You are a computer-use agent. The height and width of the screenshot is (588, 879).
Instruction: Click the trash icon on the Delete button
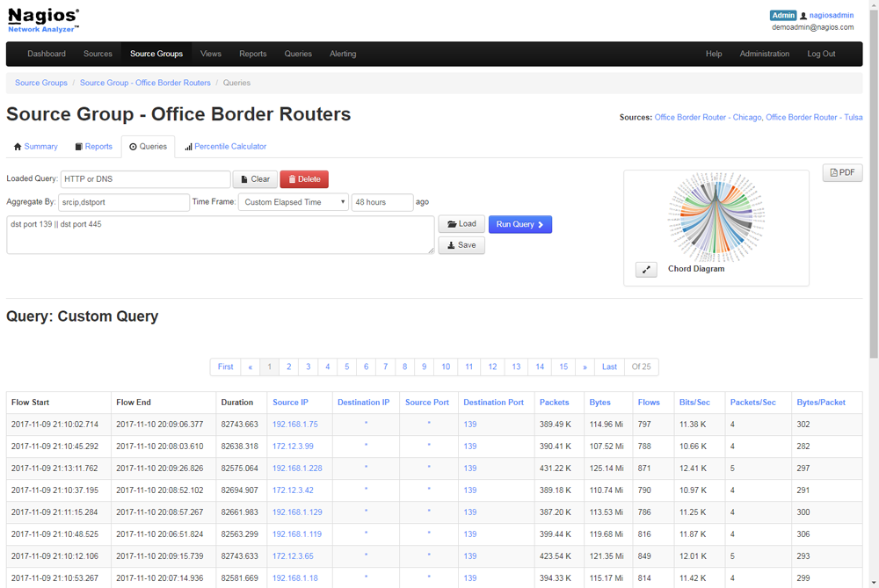coord(292,178)
